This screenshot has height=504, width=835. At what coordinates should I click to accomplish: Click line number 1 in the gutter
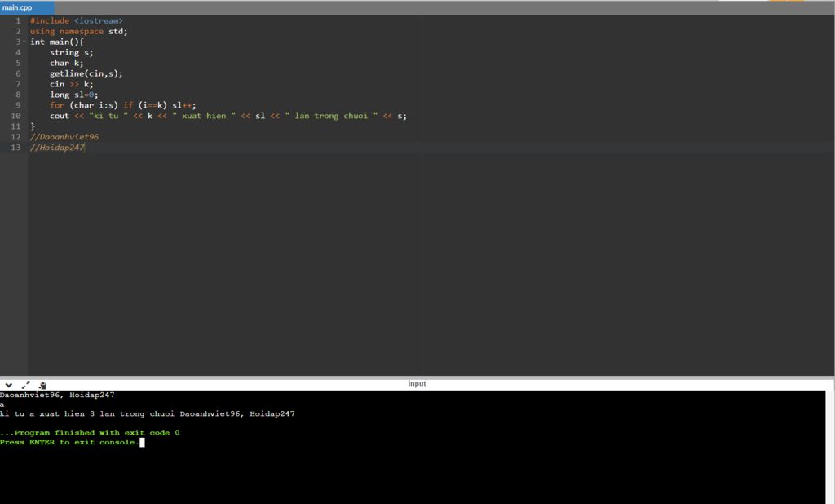(x=18, y=20)
